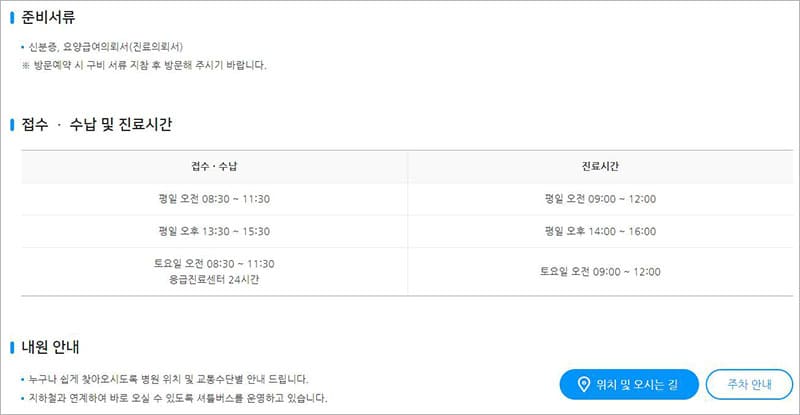The width and height of the screenshot is (800, 415).
Task: Select the 누구나 쉽게 찾아오시도록 bullet line
Action: coord(168,379)
